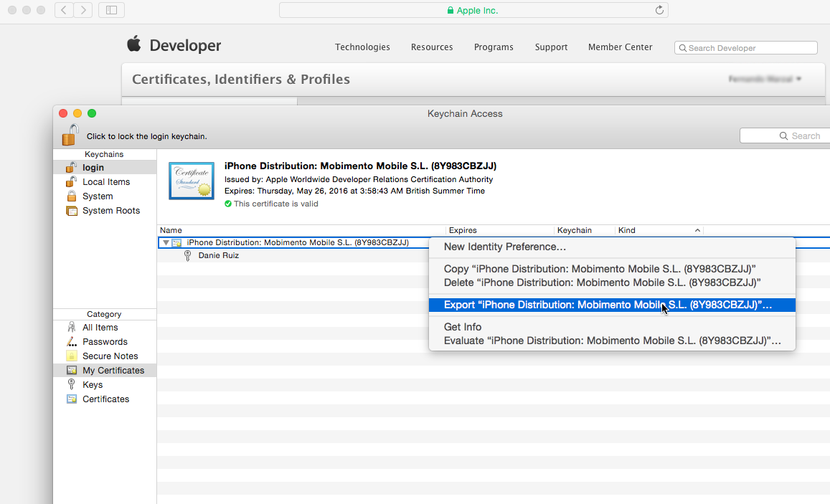Open the Technologies link on Developer site
Image resolution: width=830 pixels, height=504 pixels.
point(362,47)
